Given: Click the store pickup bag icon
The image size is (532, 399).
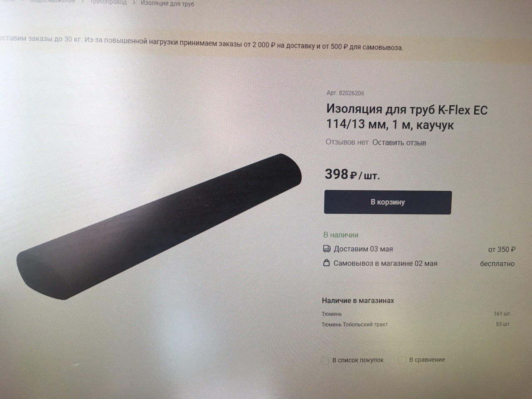Looking at the screenshot, I should point(327,263).
